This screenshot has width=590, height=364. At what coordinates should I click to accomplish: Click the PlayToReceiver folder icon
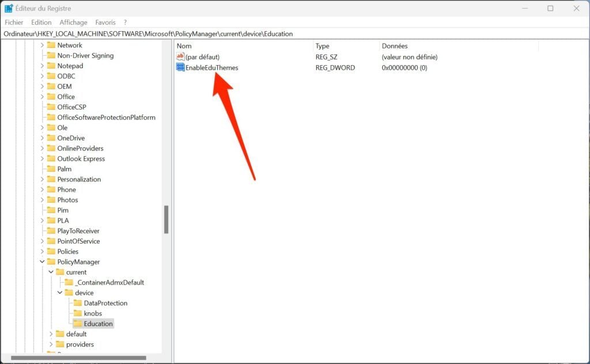[x=51, y=231]
